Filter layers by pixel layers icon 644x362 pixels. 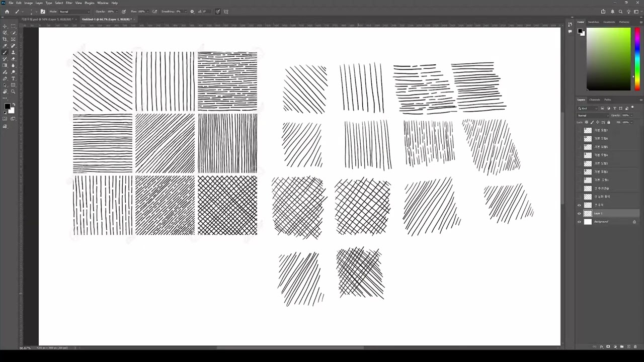pos(602,108)
